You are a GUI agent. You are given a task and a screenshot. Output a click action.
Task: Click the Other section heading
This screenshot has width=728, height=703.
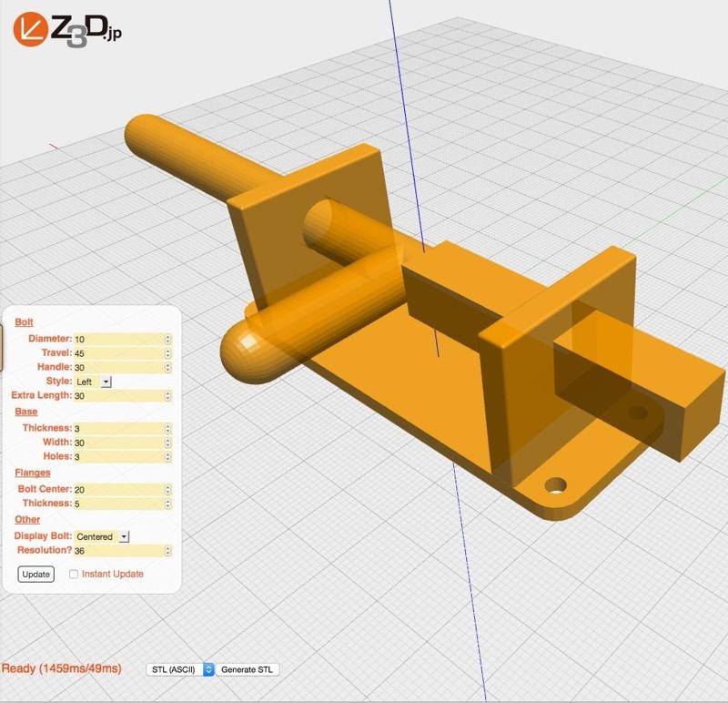(x=27, y=519)
